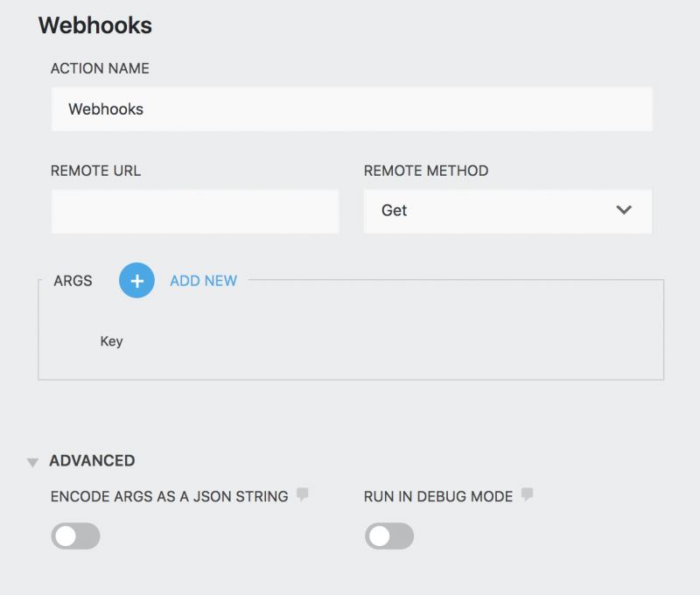
Task: Enable "Encode args as a JSON string"
Action: point(75,535)
